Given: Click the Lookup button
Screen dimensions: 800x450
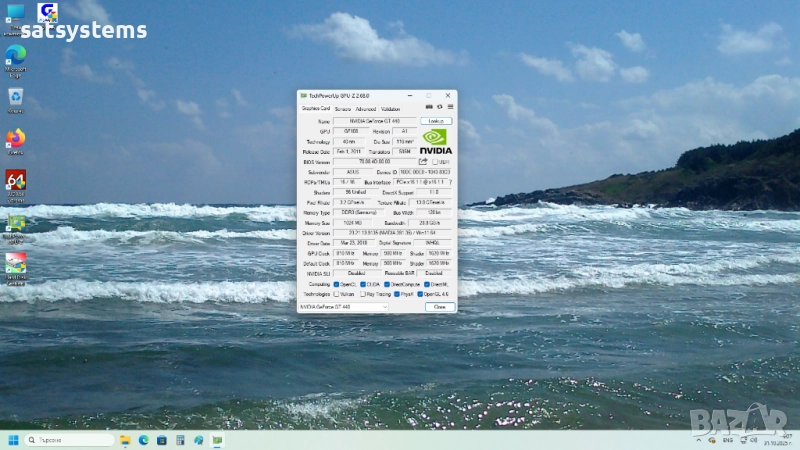Looking at the screenshot, I should coord(436,120).
